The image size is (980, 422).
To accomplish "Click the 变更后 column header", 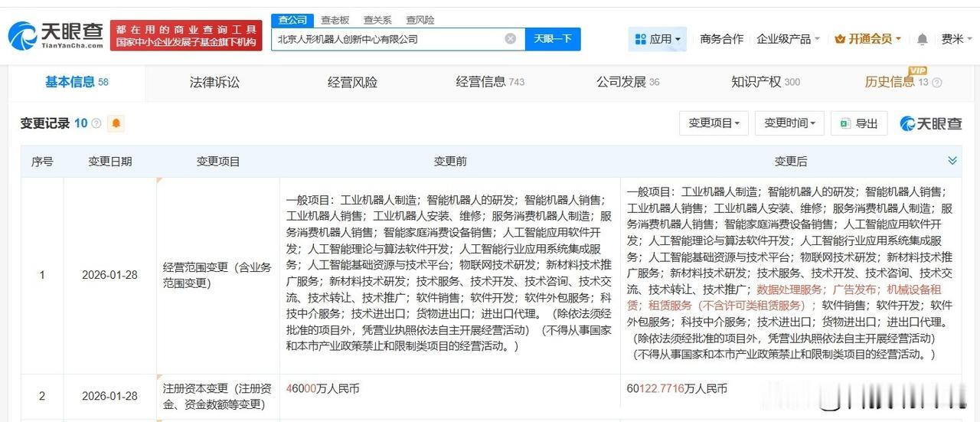I will pos(791,162).
